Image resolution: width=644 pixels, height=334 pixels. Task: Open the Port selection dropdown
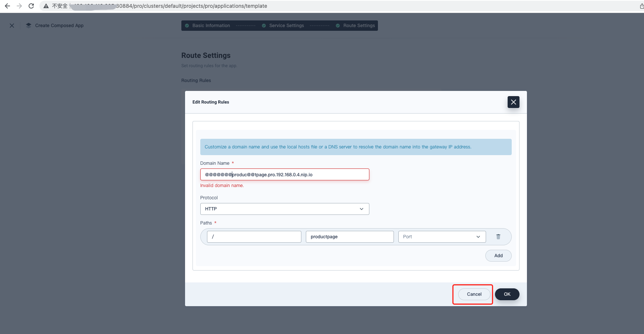(441, 236)
